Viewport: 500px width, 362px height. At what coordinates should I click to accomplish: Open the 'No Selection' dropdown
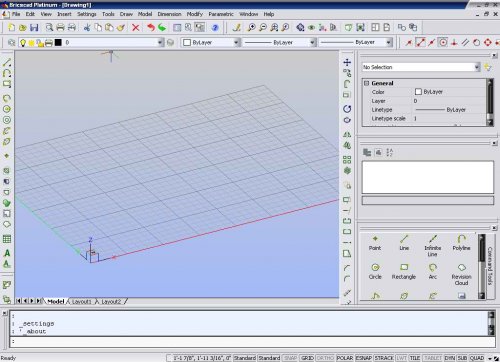point(477,67)
